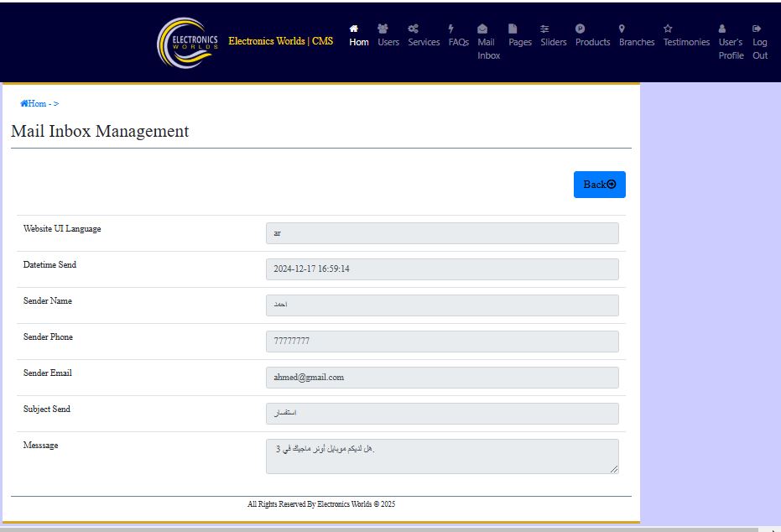
Task: Click the Electronics Worlds logo
Action: [187, 43]
